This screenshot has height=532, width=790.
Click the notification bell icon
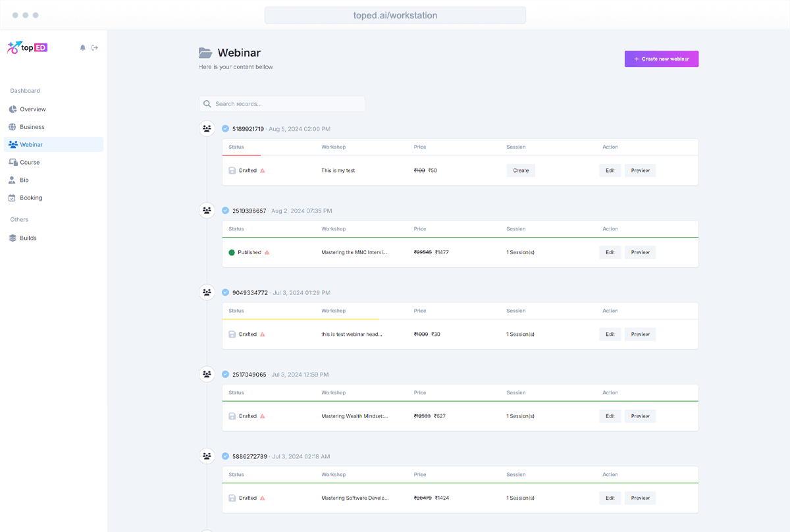(83, 47)
